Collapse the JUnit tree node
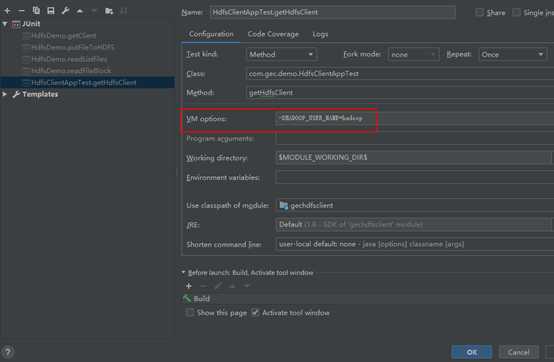Screen dimensions: 554x362 pyautogui.click(x=5, y=24)
